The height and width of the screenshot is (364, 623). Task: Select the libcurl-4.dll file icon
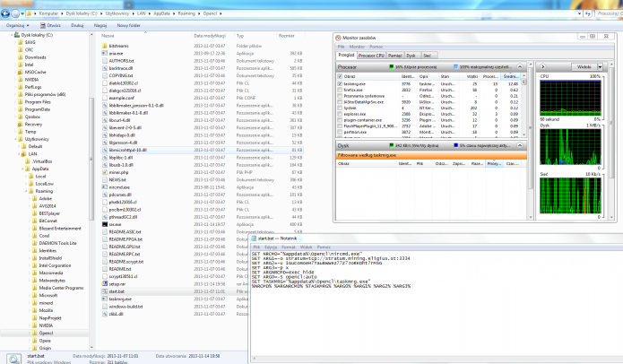tap(105, 120)
